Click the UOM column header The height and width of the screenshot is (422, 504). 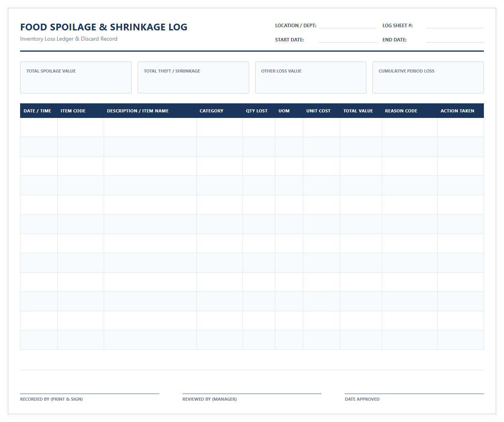(289, 111)
